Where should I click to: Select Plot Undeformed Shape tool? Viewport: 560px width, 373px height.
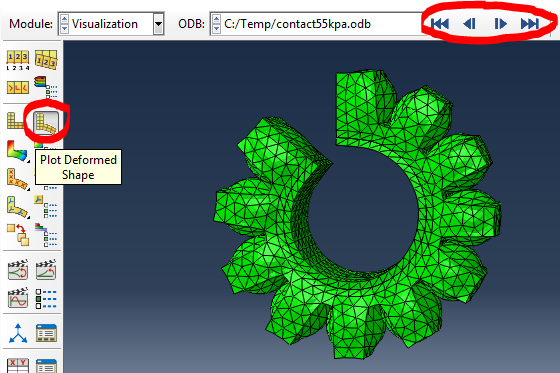coord(15,120)
